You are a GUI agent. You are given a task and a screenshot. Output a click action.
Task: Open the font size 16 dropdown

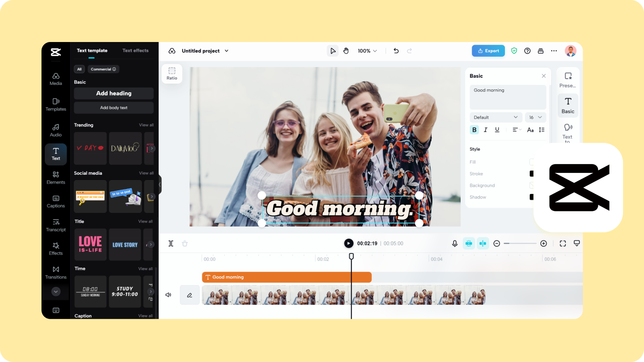(536, 117)
